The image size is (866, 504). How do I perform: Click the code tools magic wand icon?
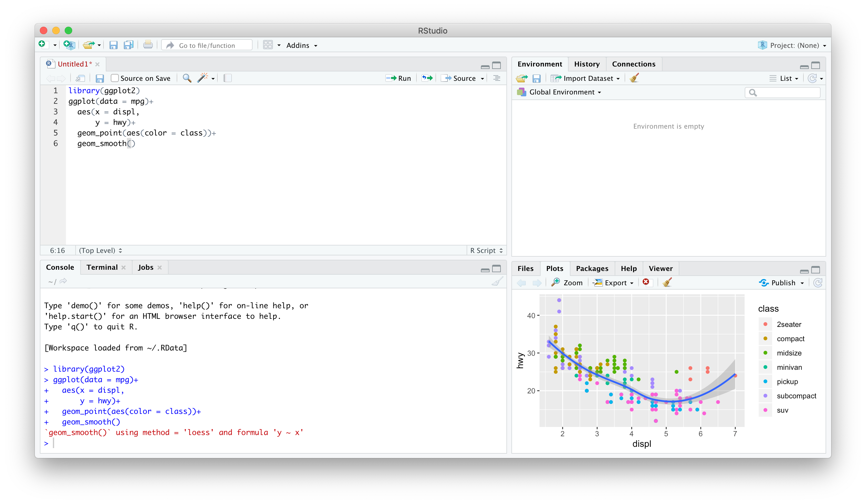203,78
